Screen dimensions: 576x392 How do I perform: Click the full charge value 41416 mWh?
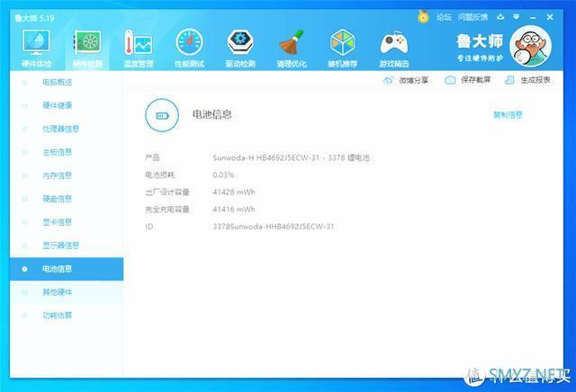[x=234, y=209]
